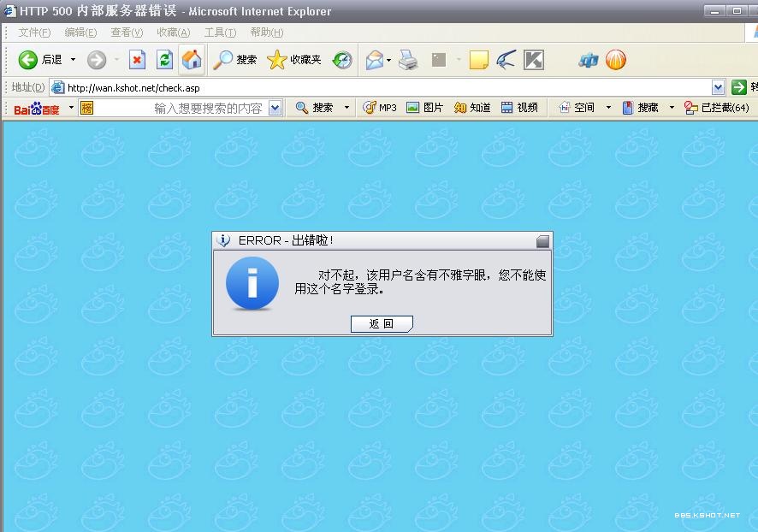Click the 搜藏 bookmark button
Image resolution: width=758 pixels, height=532 pixels.
641,107
